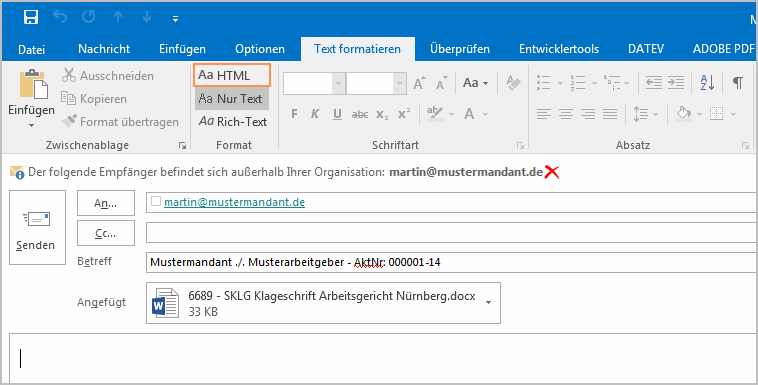Click the Betreff subject field
758x385 pixels.
pyautogui.click(x=452, y=262)
